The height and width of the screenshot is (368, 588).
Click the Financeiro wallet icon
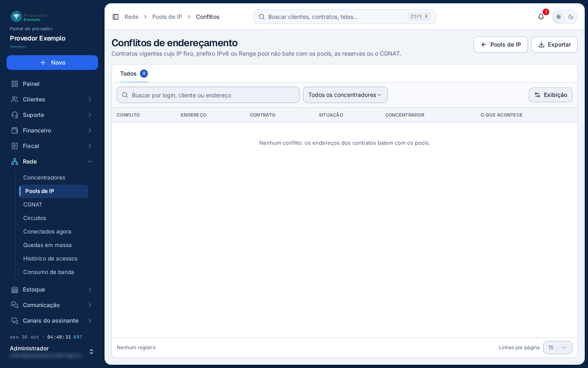(15, 130)
